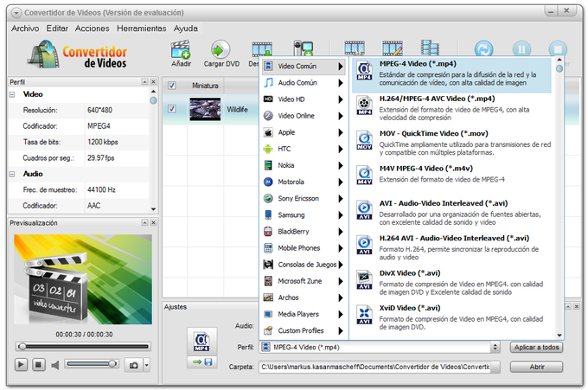
Task: Click the Motorola logo icon
Action: pyautogui.click(x=268, y=182)
